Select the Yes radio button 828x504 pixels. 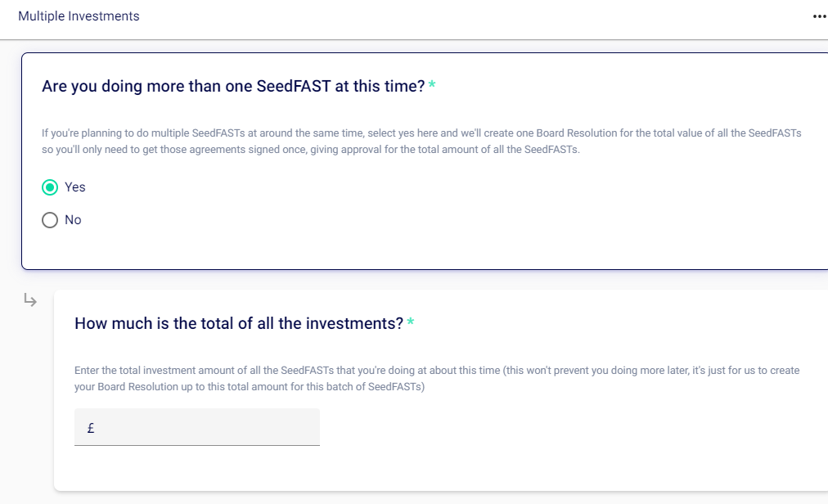point(50,187)
